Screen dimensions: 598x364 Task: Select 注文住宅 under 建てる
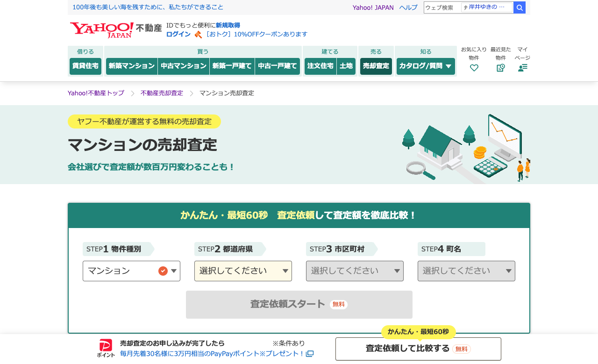point(320,66)
